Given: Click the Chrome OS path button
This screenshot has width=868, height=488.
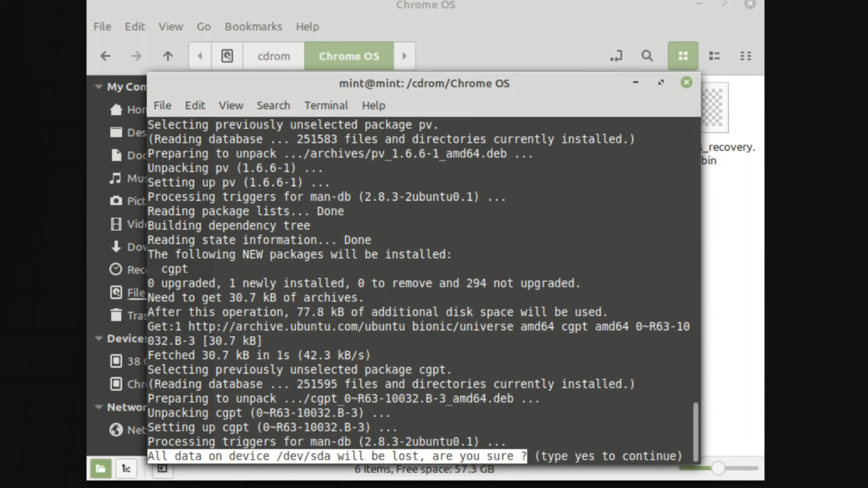Looking at the screenshot, I should (349, 56).
